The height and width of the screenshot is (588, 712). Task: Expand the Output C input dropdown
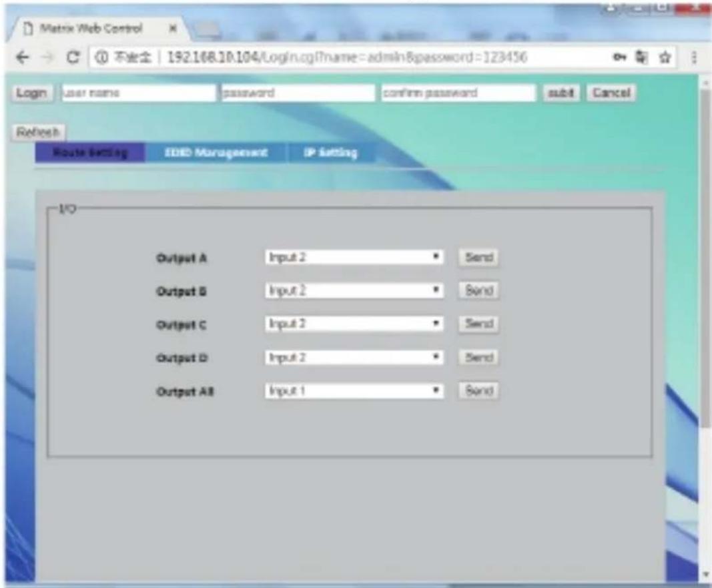click(354, 324)
